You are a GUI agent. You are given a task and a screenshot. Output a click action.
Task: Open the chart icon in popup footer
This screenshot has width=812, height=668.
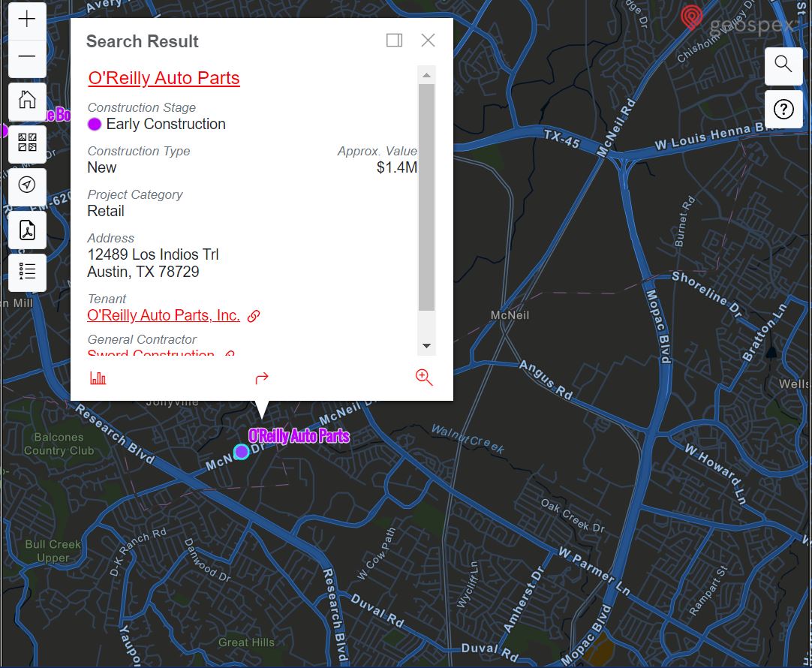click(x=98, y=378)
